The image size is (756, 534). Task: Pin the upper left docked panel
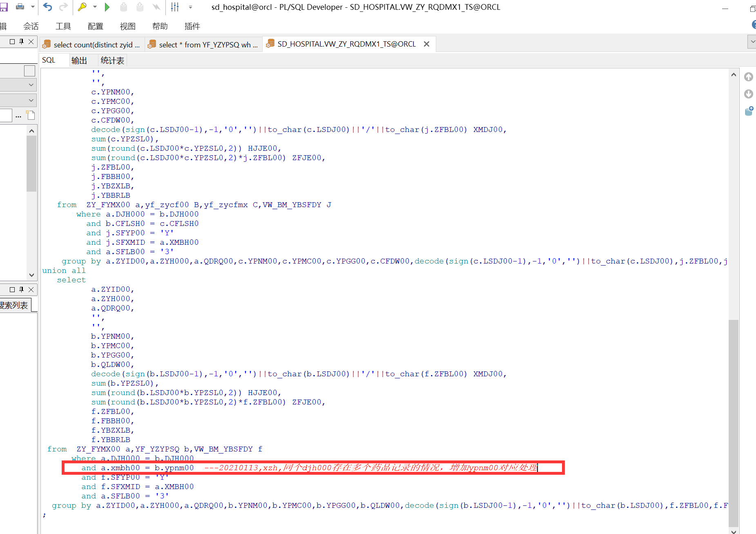click(x=22, y=42)
